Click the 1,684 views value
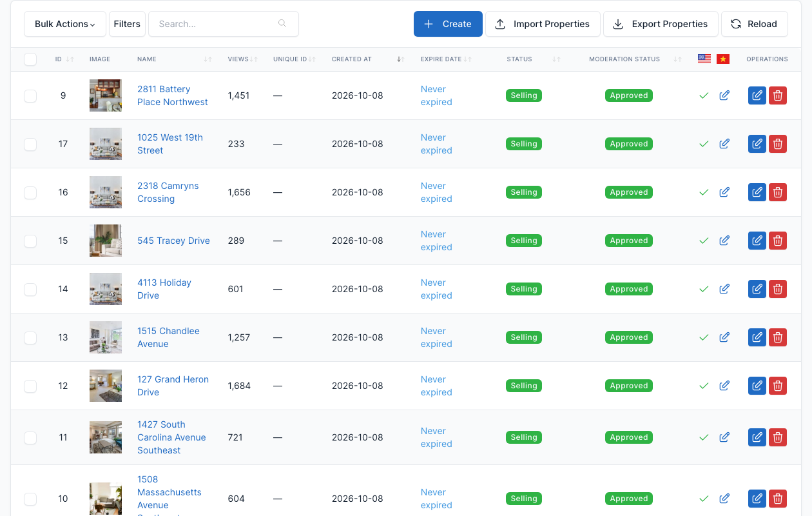The height and width of the screenshot is (516, 812). click(239, 386)
